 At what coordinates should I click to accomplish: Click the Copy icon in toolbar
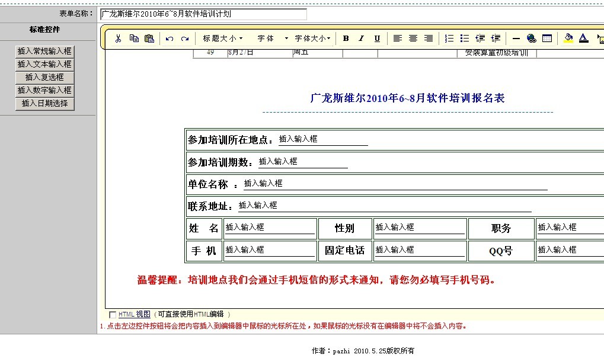coord(134,39)
